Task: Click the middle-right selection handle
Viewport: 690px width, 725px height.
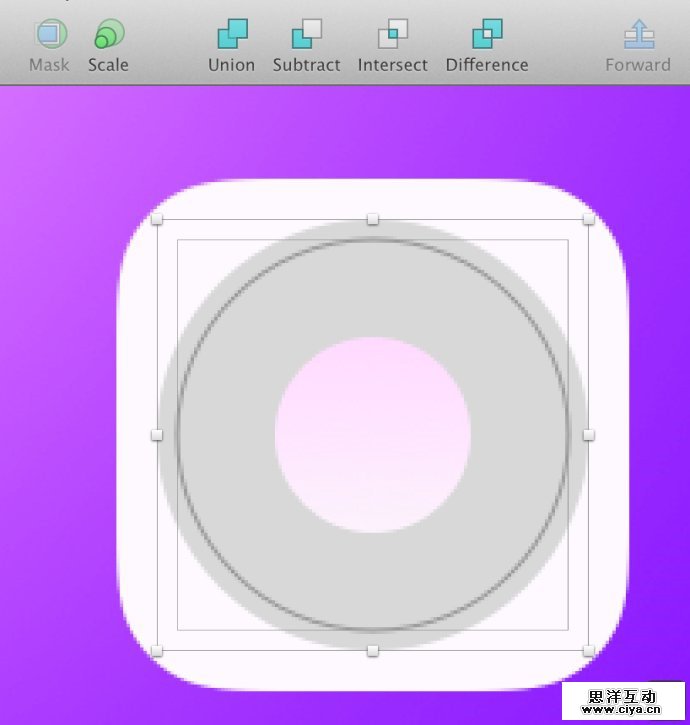Action: coord(588,435)
